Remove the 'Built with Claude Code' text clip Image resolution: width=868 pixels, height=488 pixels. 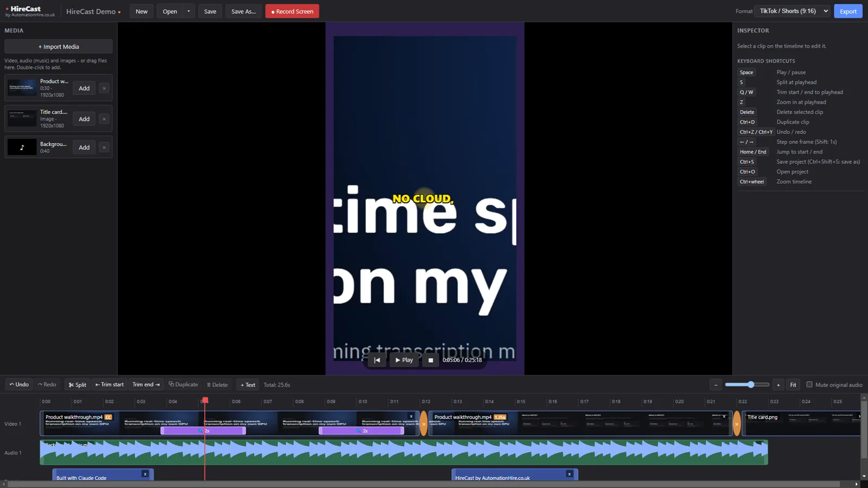(145, 474)
